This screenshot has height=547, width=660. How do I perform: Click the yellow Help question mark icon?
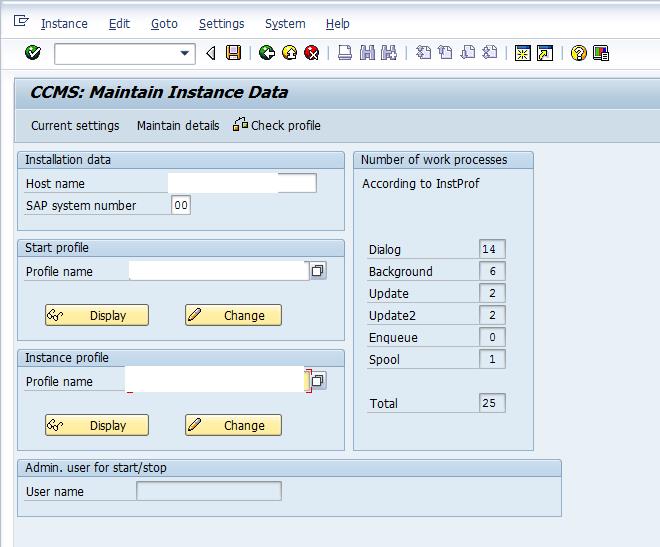pos(578,53)
